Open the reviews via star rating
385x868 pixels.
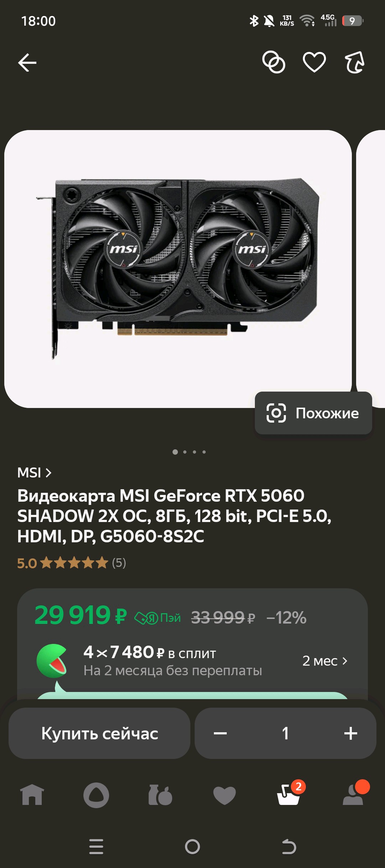72,563
